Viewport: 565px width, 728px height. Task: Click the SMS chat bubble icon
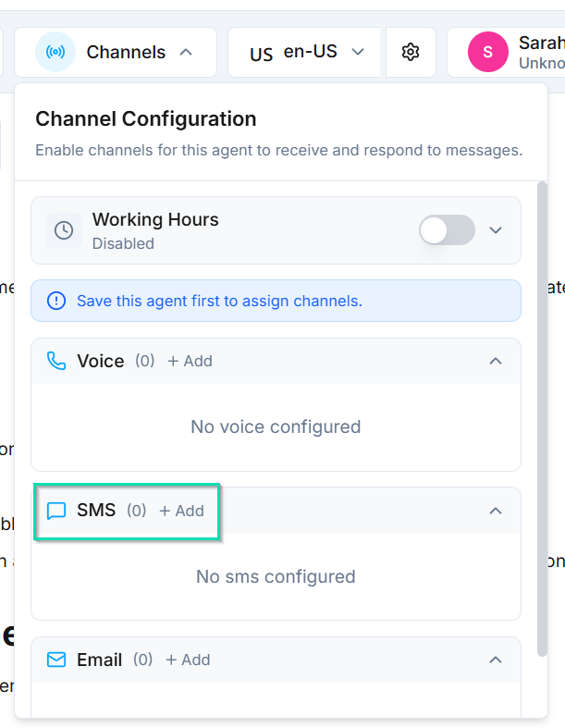pos(56,511)
